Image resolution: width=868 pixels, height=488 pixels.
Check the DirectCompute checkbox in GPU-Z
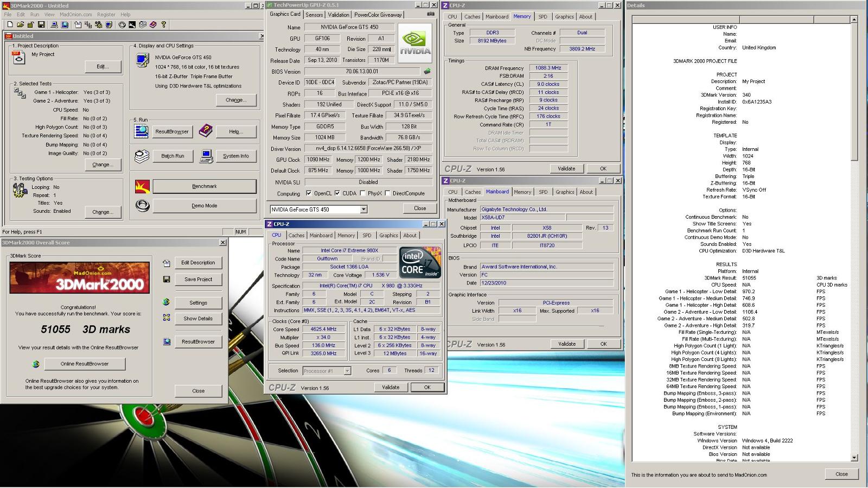tap(387, 193)
